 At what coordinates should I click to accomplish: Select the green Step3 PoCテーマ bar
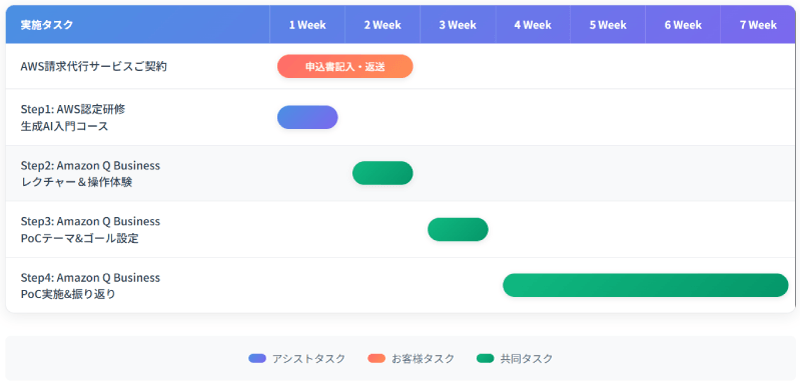pyautogui.click(x=458, y=229)
